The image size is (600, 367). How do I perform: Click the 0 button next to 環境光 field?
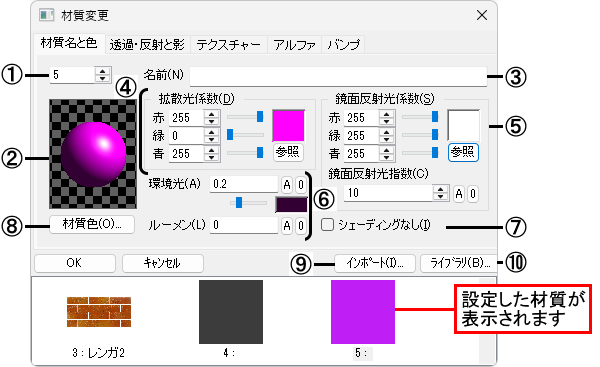301,185
